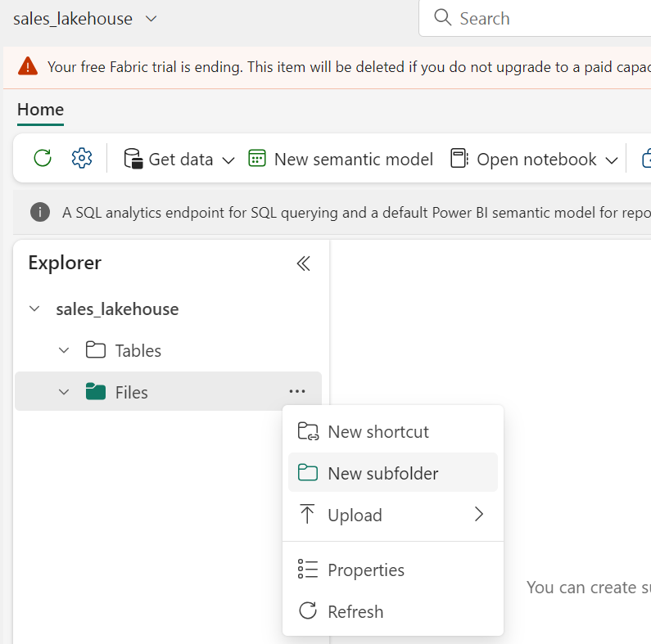Click the green Files folder icon

tap(96, 391)
